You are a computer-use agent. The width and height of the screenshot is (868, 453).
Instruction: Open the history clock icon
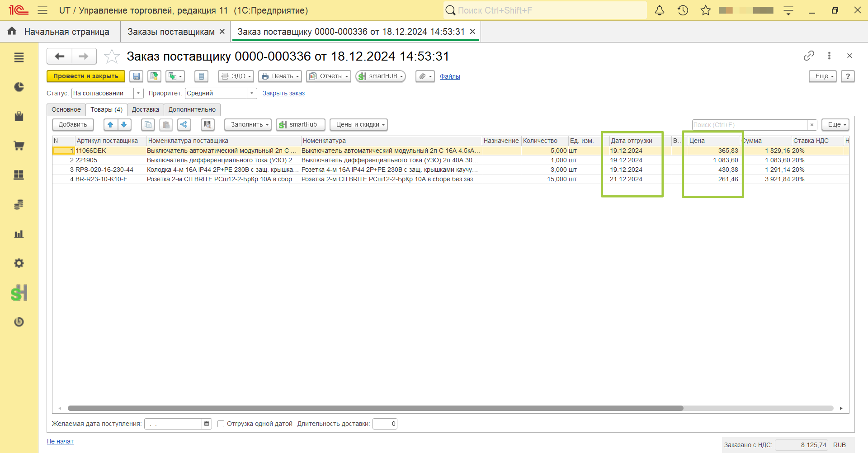[683, 10]
